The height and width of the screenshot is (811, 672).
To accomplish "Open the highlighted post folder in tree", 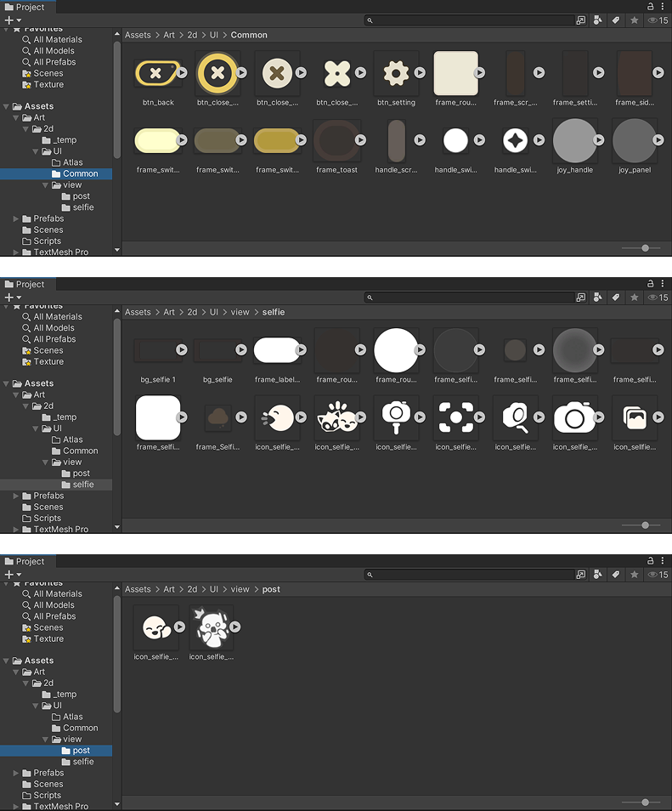I will [56, 751].
